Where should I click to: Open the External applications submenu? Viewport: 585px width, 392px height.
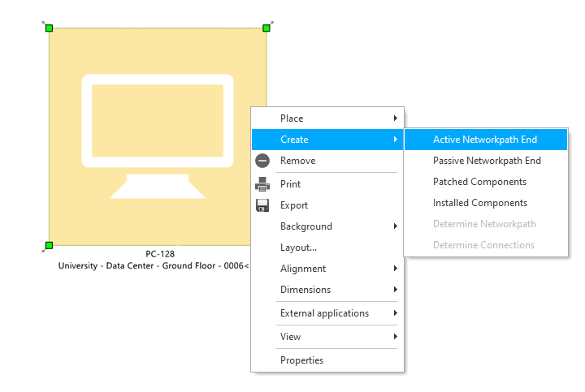tap(327, 313)
